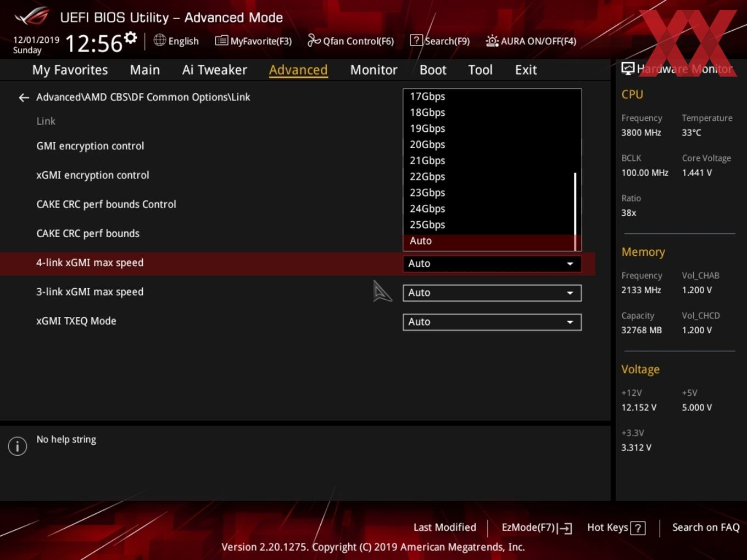Open the Tool tab

480,70
